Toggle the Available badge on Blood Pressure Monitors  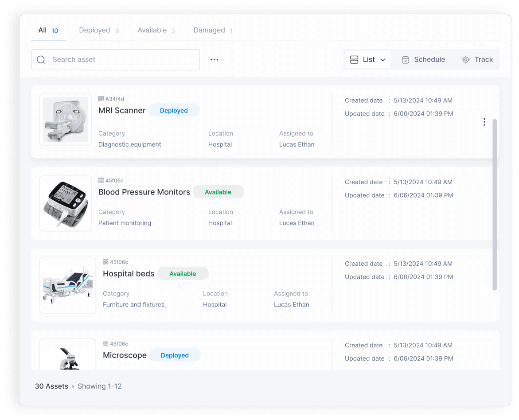(x=218, y=191)
